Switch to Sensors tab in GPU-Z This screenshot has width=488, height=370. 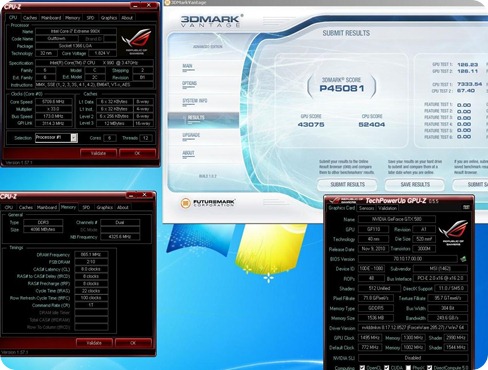coord(366,208)
